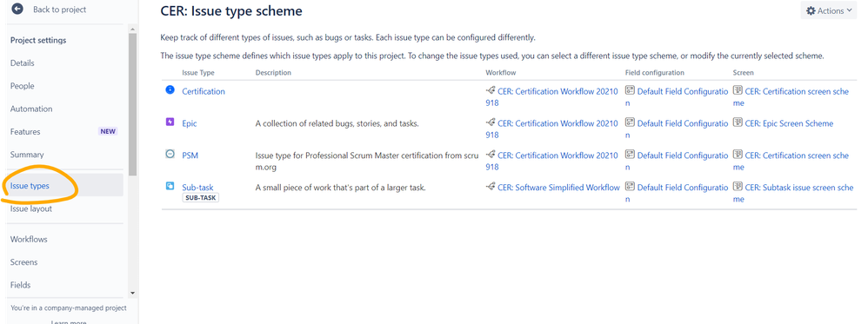Image resolution: width=868 pixels, height=324 pixels.
Task: Click workflow icon in the Epic row
Action: click(x=491, y=122)
